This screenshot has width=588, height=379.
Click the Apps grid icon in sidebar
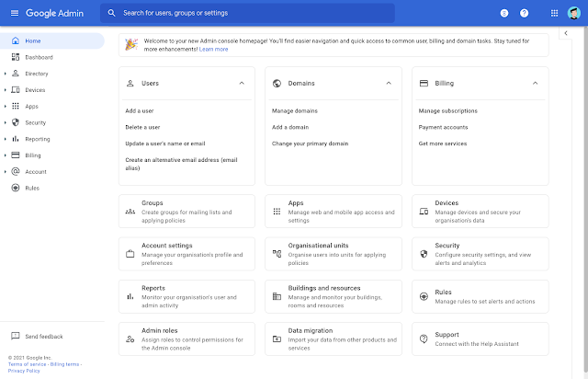[16, 106]
